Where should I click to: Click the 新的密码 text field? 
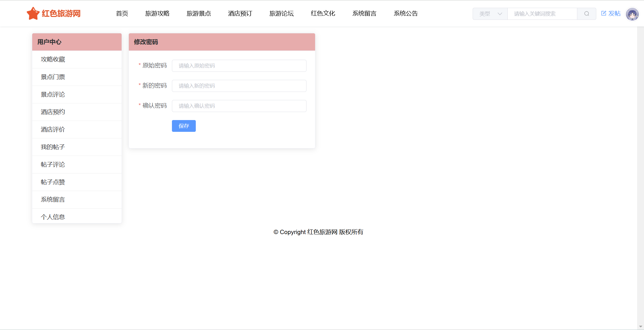[239, 86]
